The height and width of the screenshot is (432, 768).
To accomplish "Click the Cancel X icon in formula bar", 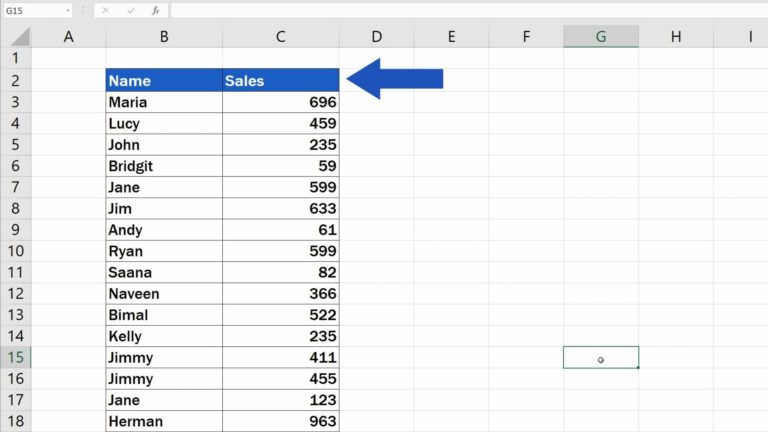I will coord(107,10).
